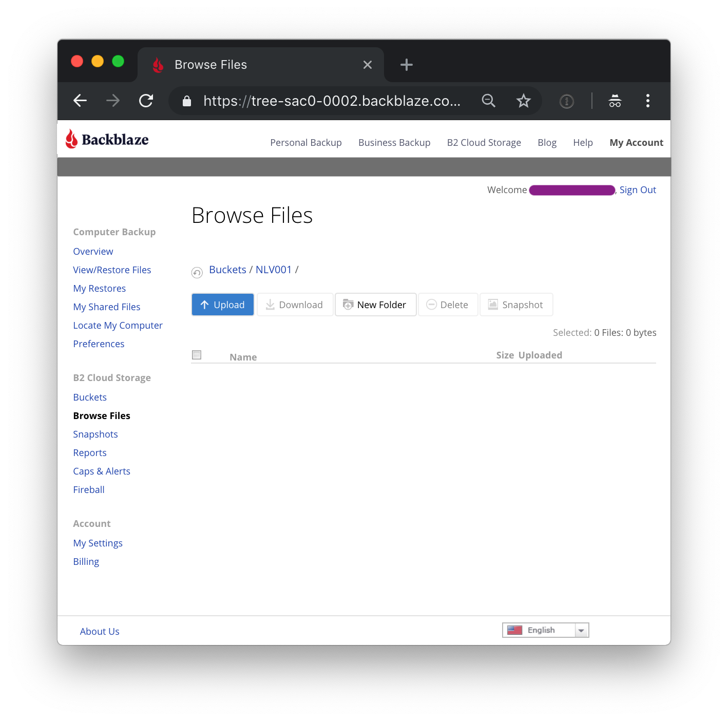Open Overview in sidebar

(93, 252)
